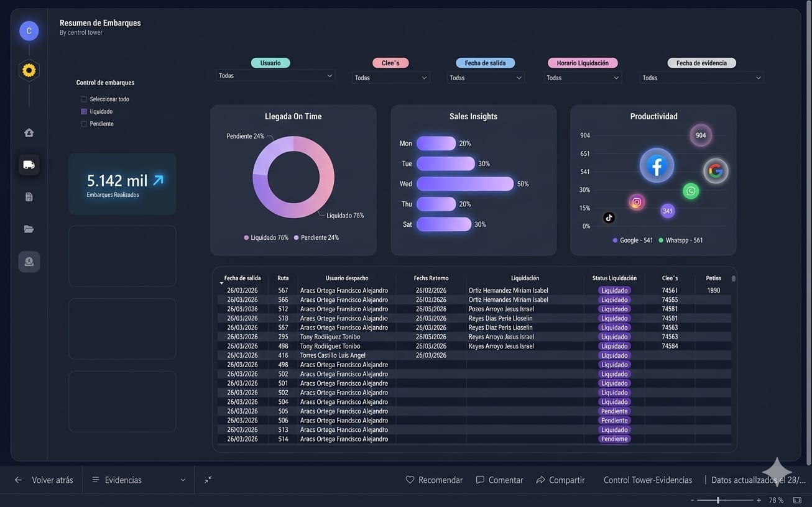Click the WhatsApp bubble in Productividad chart

690,191
